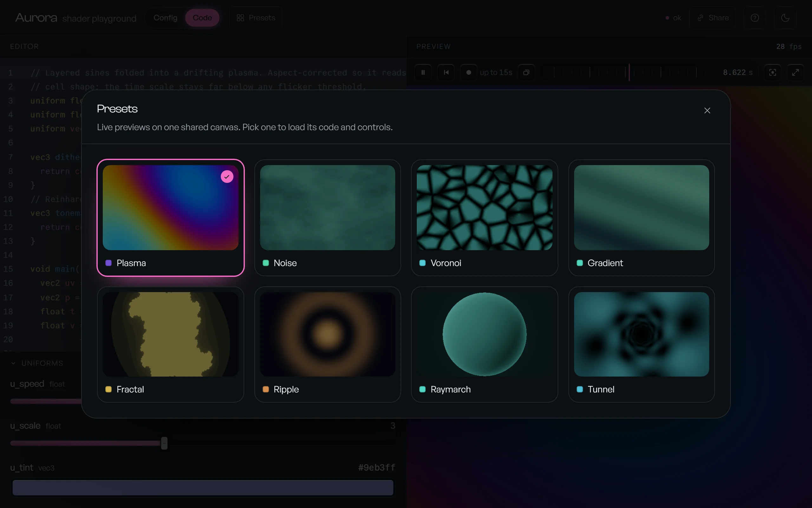Click the u_scale slider handle
812x508 pixels.
click(164, 443)
